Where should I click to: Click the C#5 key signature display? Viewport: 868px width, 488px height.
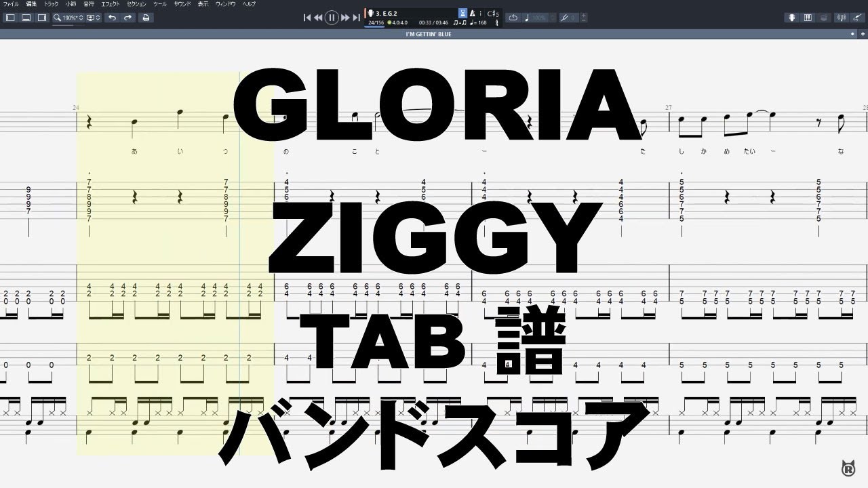[493, 13]
